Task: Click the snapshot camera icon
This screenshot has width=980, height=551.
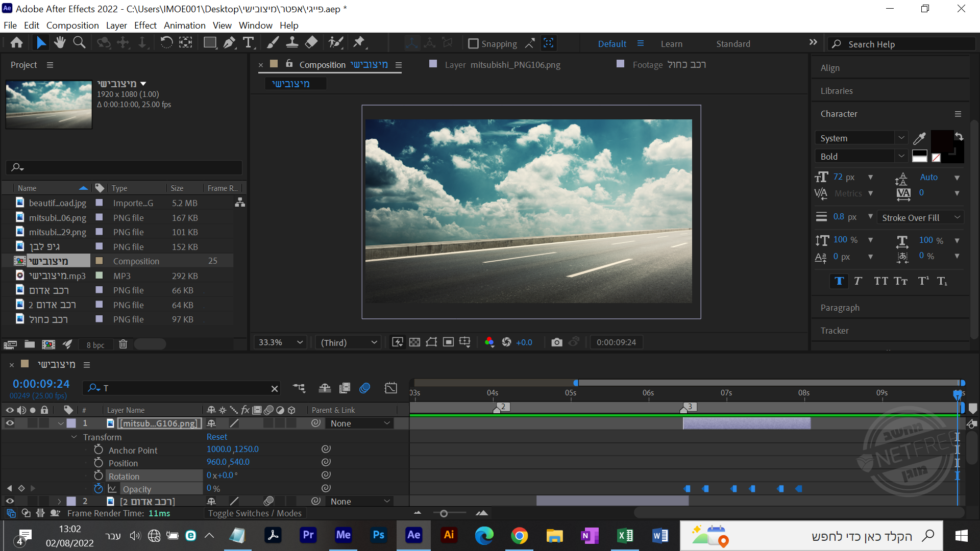Action: (x=556, y=342)
